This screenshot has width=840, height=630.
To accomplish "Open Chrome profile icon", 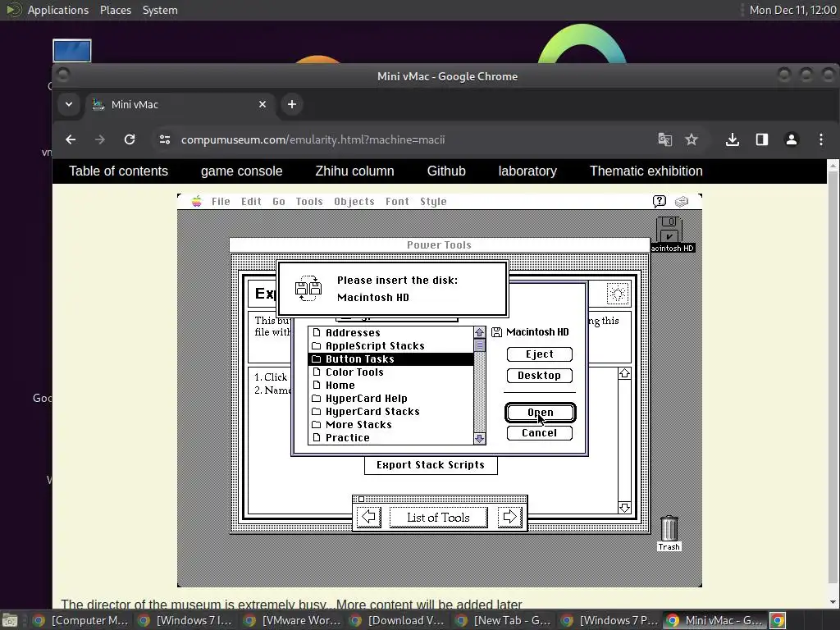I will pos(792,139).
